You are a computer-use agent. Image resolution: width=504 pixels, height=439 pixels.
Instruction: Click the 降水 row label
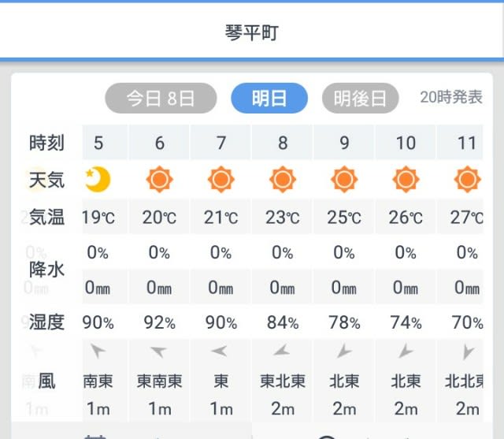[47, 270]
